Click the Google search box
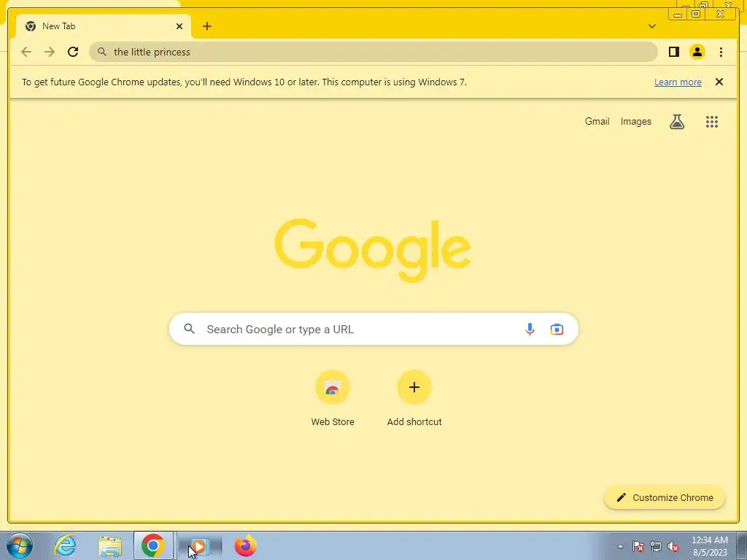 click(x=373, y=329)
